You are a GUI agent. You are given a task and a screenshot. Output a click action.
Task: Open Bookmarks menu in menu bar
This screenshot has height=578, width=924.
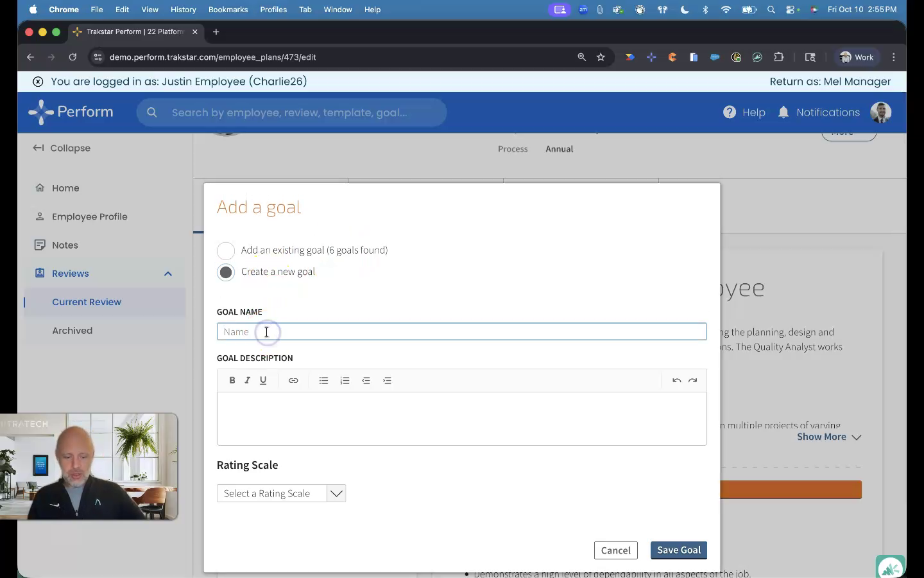click(228, 10)
